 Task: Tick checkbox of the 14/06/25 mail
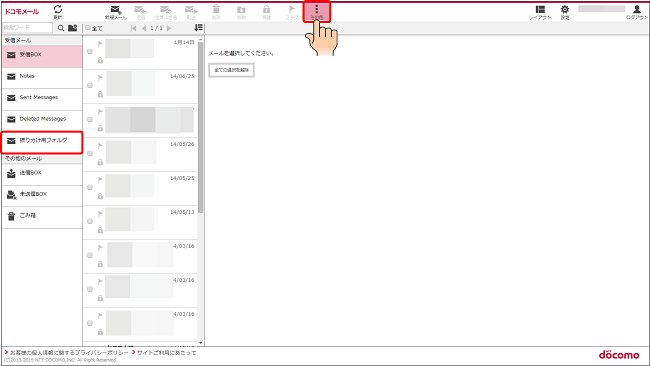pos(90,85)
